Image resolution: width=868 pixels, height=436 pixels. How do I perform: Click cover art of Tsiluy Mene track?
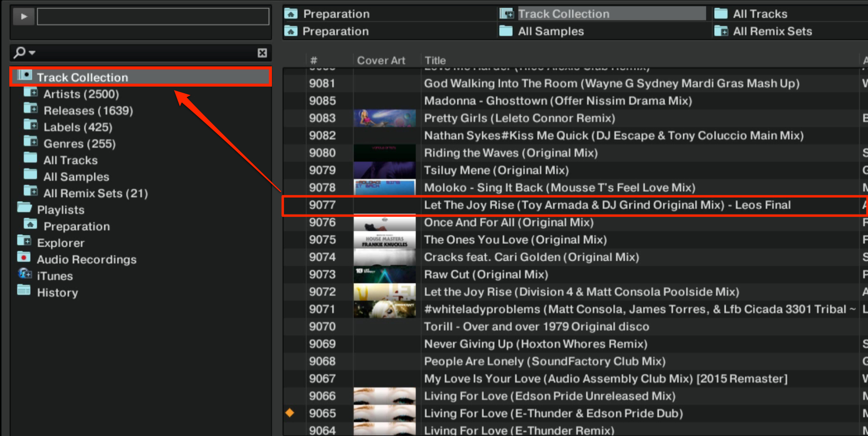point(384,170)
